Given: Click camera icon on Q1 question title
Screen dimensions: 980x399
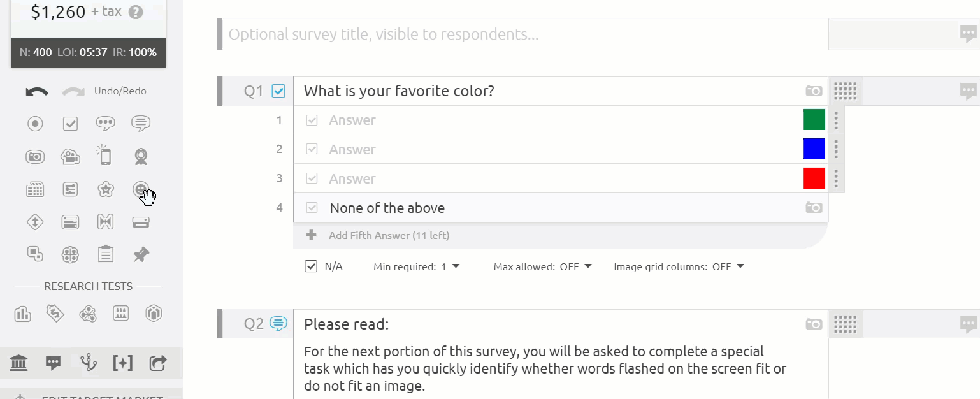Looking at the screenshot, I should coord(814,91).
